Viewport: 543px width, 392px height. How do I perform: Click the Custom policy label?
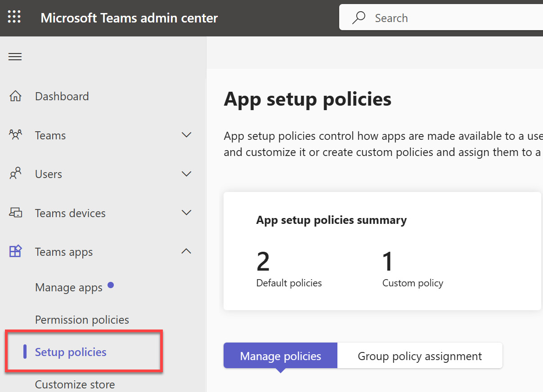tap(413, 283)
